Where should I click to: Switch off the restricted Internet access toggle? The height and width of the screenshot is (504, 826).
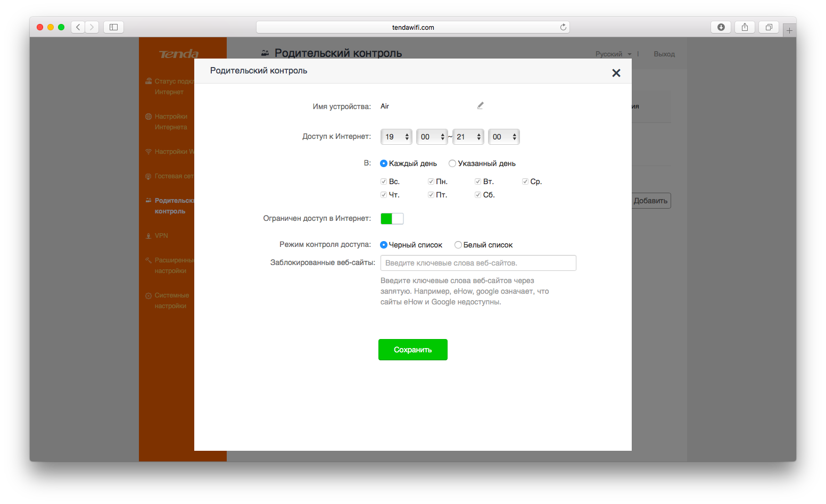point(392,219)
